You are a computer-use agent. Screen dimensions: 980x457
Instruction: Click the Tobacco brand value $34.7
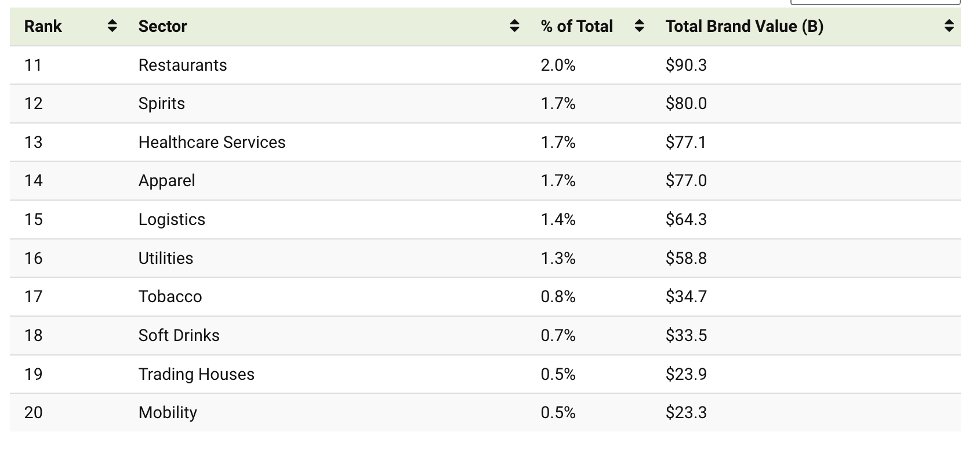pyautogui.click(x=686, y=296)
